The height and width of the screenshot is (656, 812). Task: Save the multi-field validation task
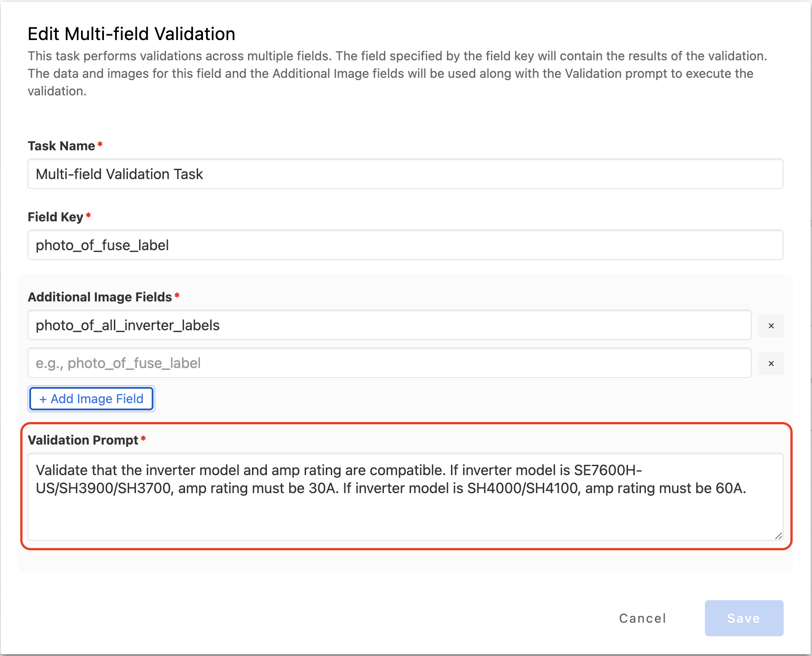pos(744,618)
